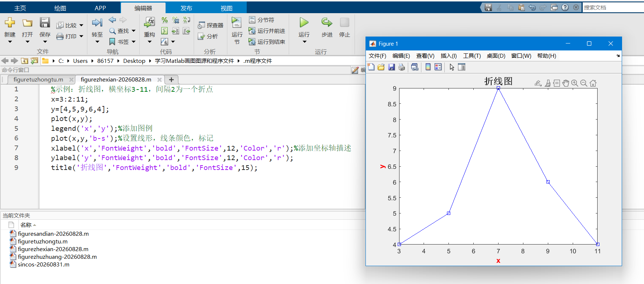Click the green % comment icon

pos(164,20)
